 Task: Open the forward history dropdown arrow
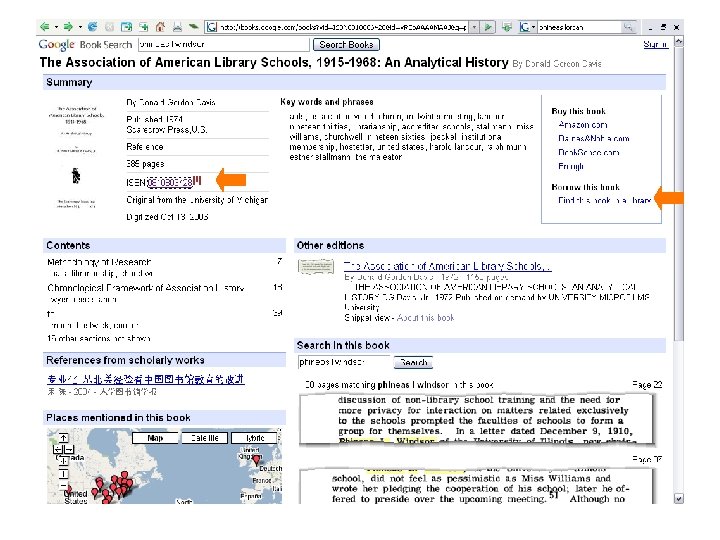click(x=80, y=27)
